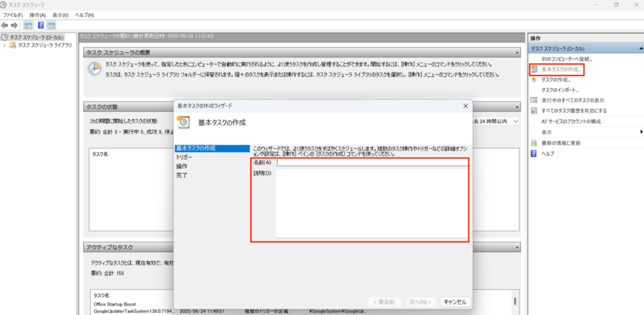Click the active tasks list scrollbar
The height and width of the screenshot is (315, 644).
click(515, 302)
